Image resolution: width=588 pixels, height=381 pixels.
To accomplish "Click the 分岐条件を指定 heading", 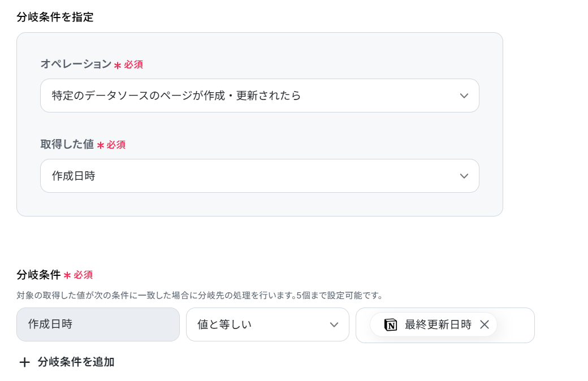I will (x=55, y=17).
